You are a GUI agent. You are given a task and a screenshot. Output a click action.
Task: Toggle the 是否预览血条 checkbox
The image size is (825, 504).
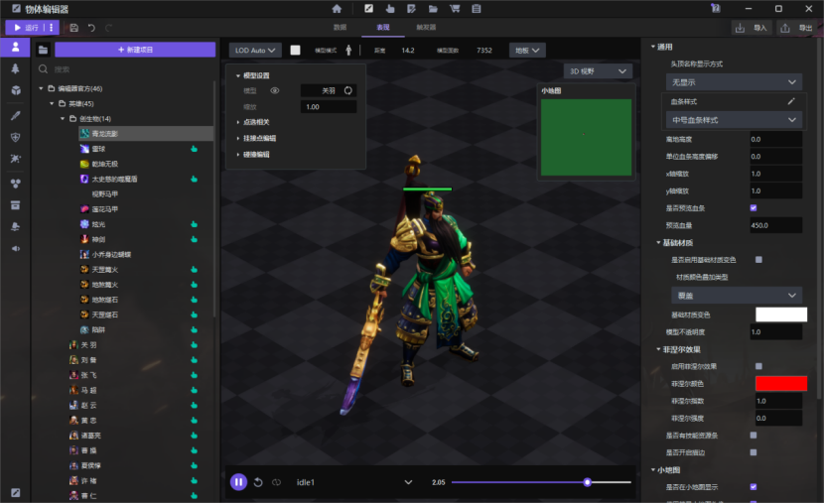[754, 208]
